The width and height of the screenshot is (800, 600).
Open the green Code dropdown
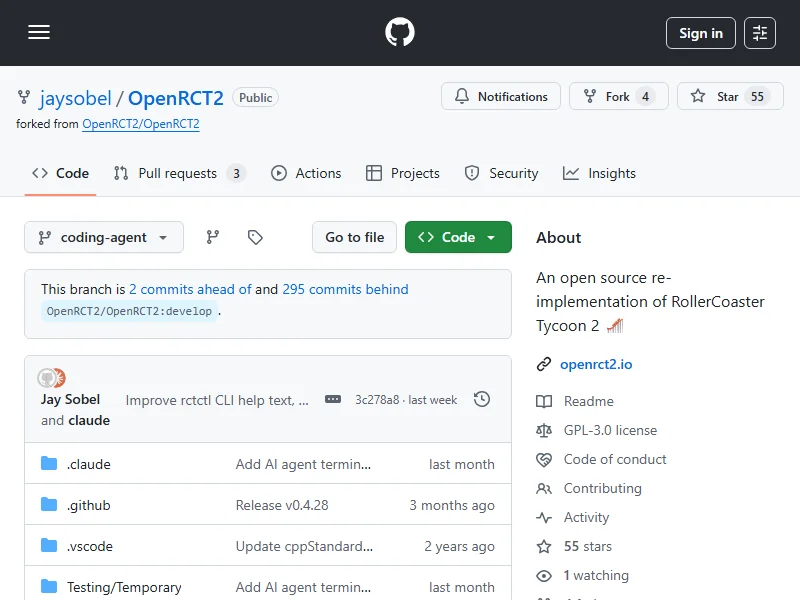click(458, 237)
